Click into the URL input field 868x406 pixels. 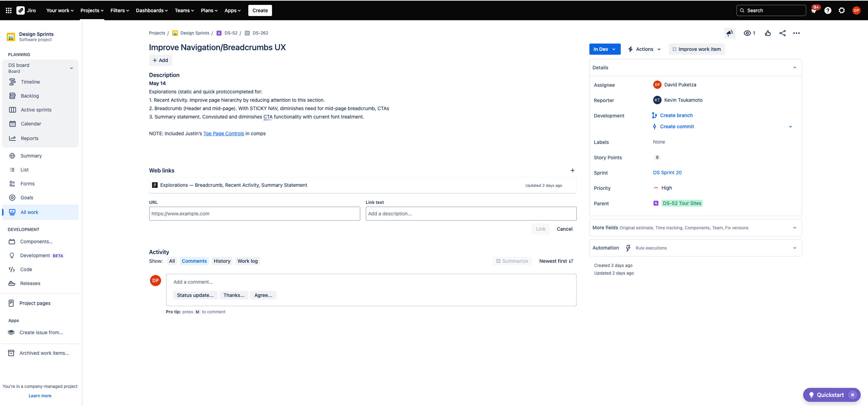pos(254,214)
